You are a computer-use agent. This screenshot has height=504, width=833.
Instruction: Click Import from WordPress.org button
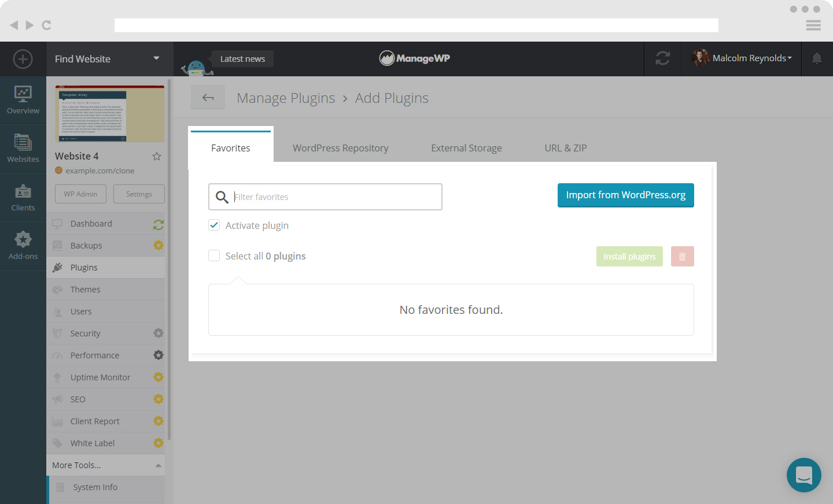pos(626,195)
